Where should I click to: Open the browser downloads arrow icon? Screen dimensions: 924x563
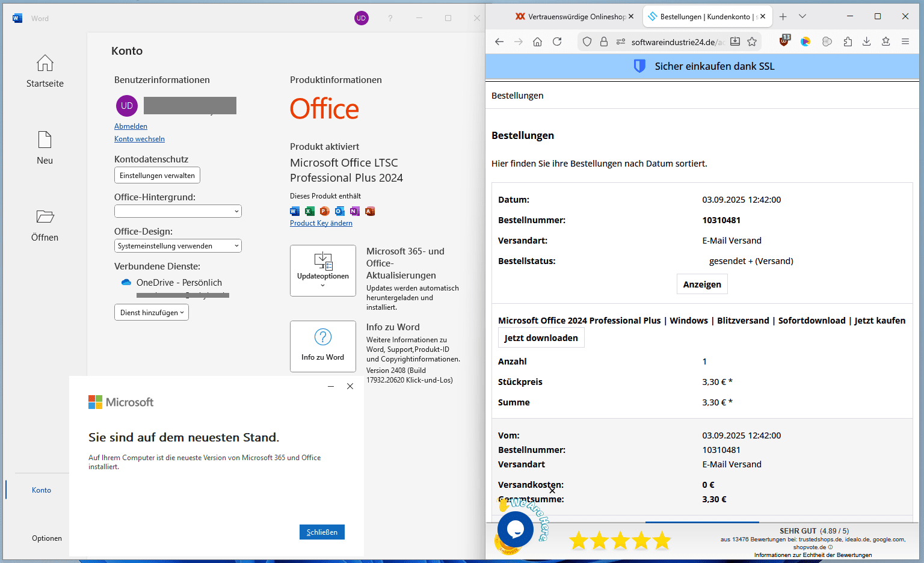(x=866, y=42)
